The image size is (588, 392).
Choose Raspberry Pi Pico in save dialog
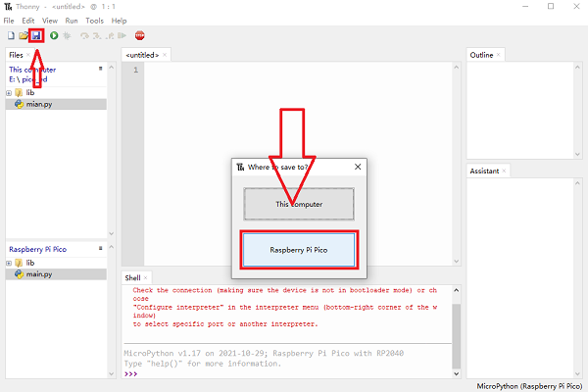[299, 250]
